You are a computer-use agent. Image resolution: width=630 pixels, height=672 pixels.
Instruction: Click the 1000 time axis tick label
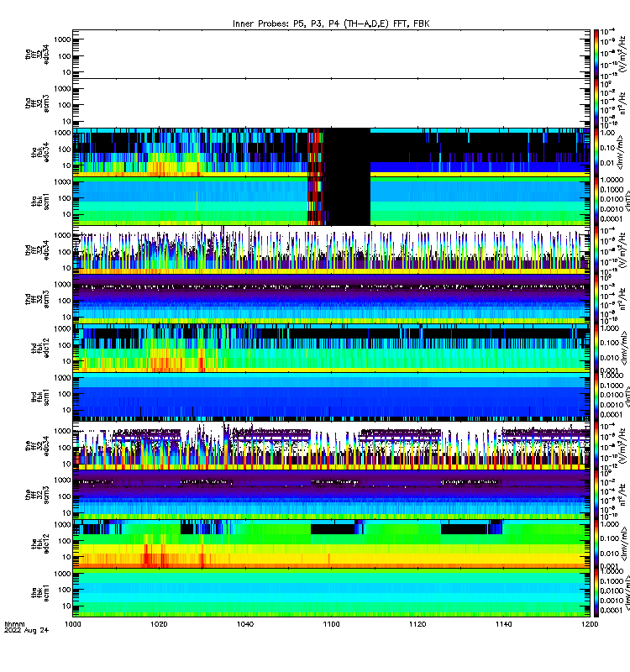(x=73, y=624)
